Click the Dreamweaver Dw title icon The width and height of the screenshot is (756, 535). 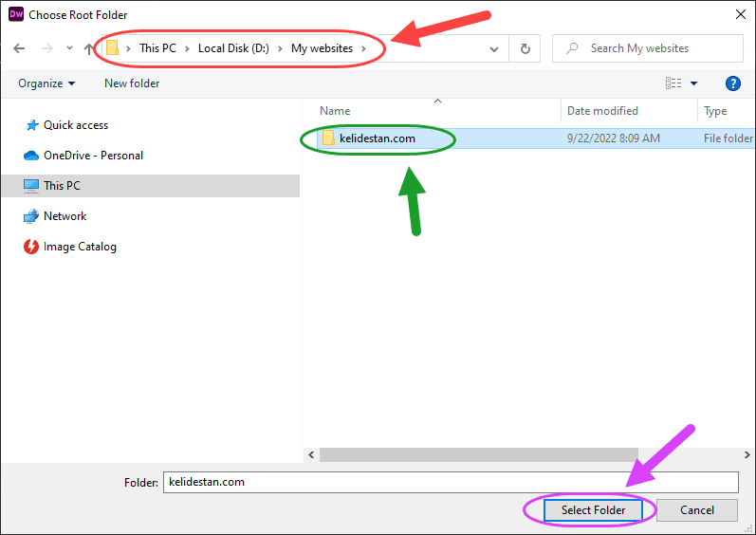pos(16,14)
